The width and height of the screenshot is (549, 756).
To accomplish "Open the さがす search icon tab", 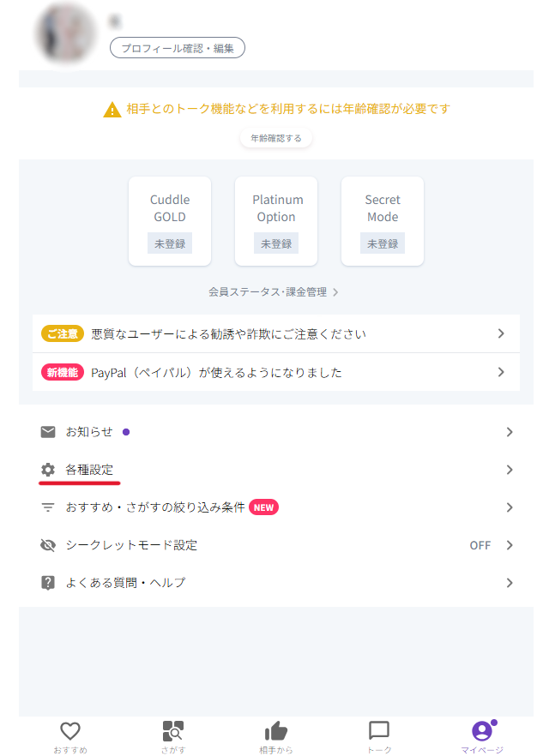I will (x=172, y=737).
